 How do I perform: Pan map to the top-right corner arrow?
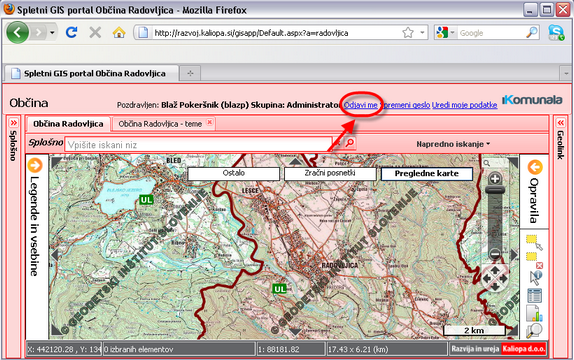[x=513, y=162]
